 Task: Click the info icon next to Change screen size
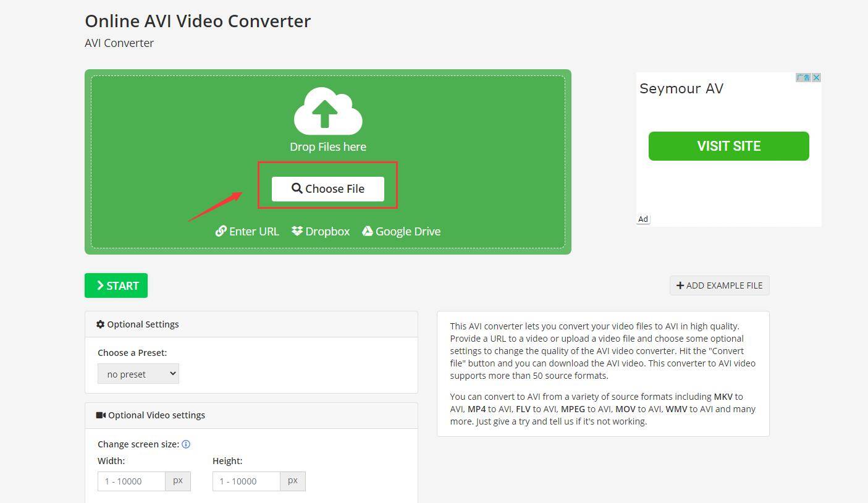click(x=186, y=444)
